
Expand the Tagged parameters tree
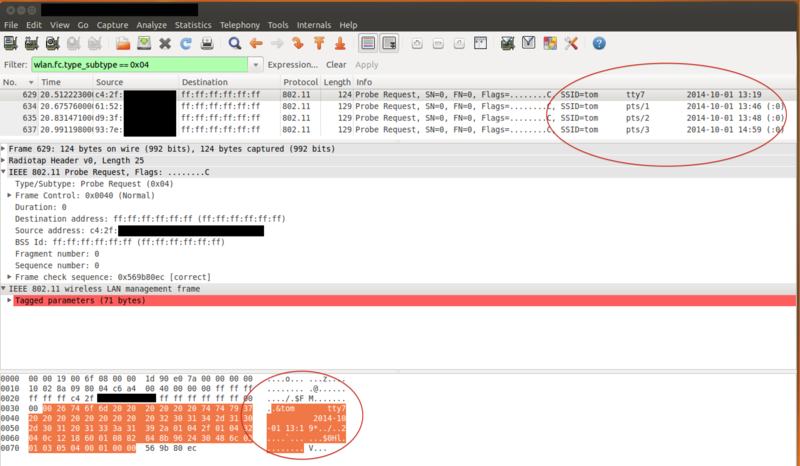[x=9, y=300]
